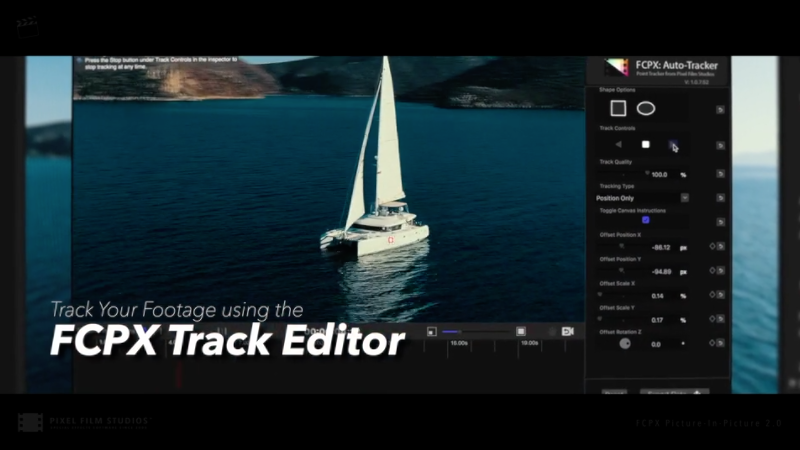
Task: Reset Shape Options with the reset arrow
Action: click(x=720, y=110)
